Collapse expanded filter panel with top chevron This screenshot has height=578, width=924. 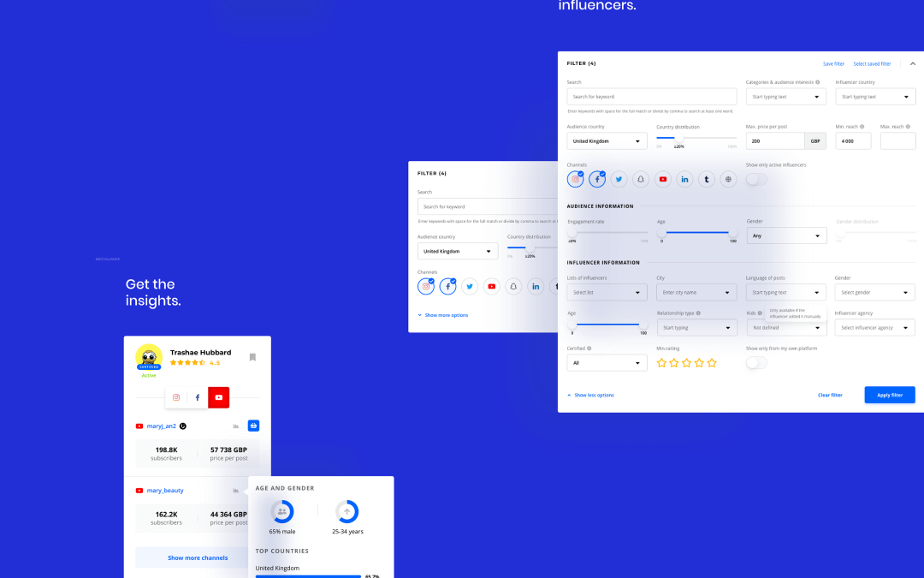point(913,63)
